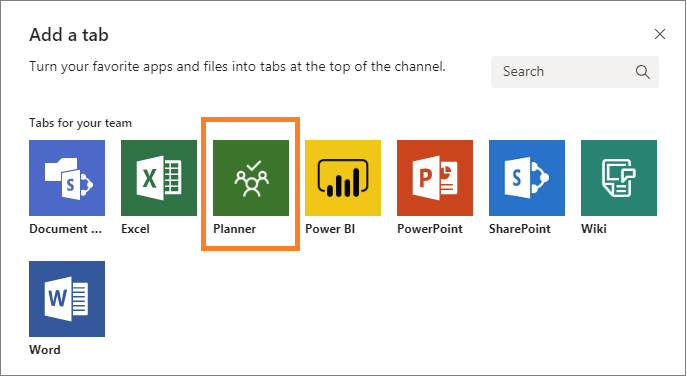Click the PowerPoint name label
The height and width of the screenshot is (377, 687).
[x=430, y=229]
